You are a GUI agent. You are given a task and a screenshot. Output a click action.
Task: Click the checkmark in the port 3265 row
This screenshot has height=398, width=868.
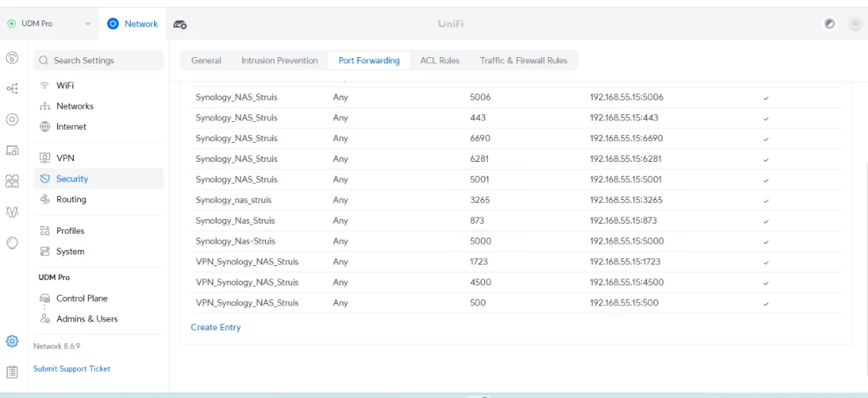(766, 201)
